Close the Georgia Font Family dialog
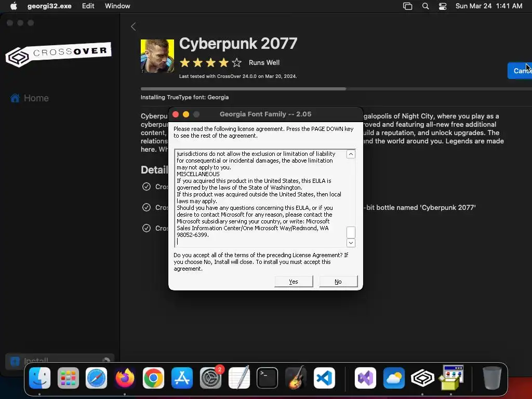 pos(176,114)
